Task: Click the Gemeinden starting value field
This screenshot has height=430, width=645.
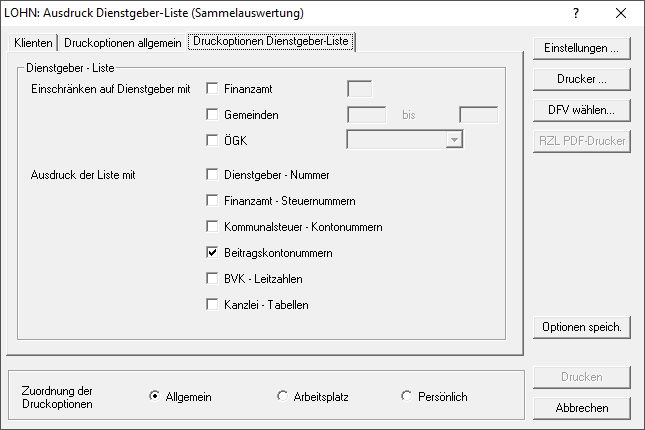Action: (x=366, y=115)
